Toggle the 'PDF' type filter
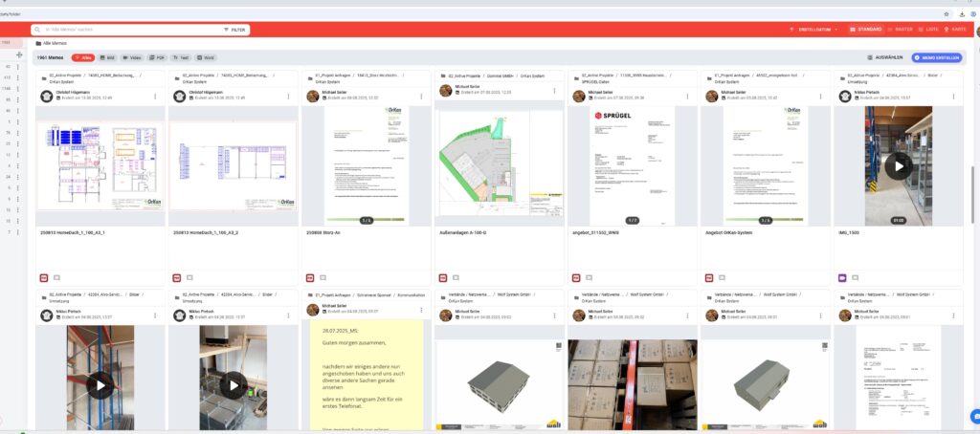The width and height of the screenshot is (980, 434). tap(158, 57)
